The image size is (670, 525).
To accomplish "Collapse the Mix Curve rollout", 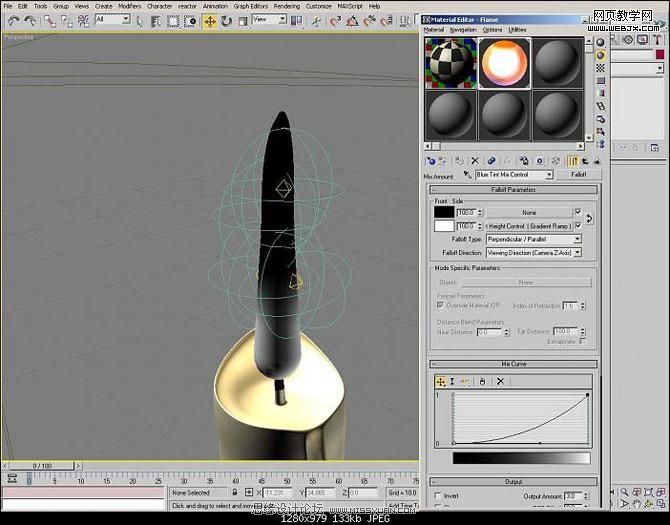I will (513, 364).
